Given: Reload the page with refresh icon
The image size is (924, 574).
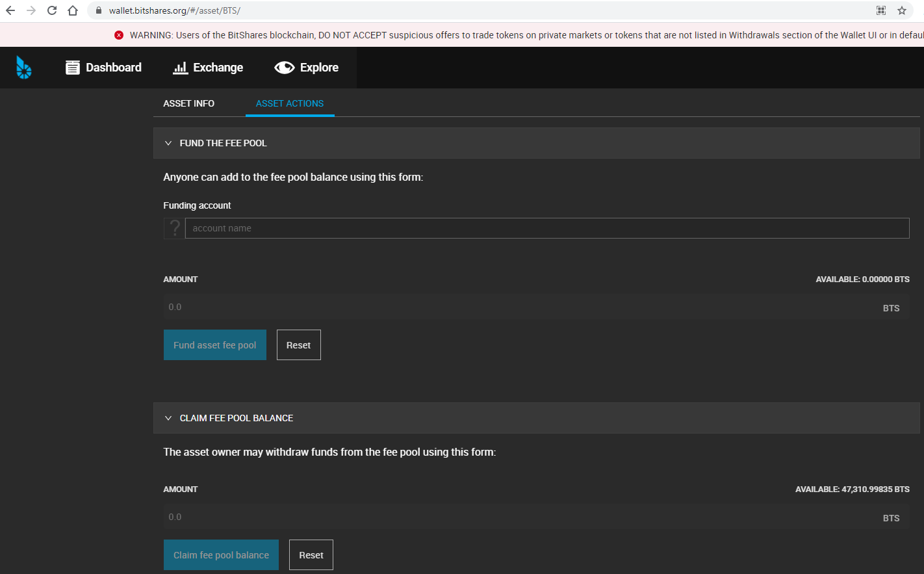Looking at the screenshot, I should coord(52,10).
